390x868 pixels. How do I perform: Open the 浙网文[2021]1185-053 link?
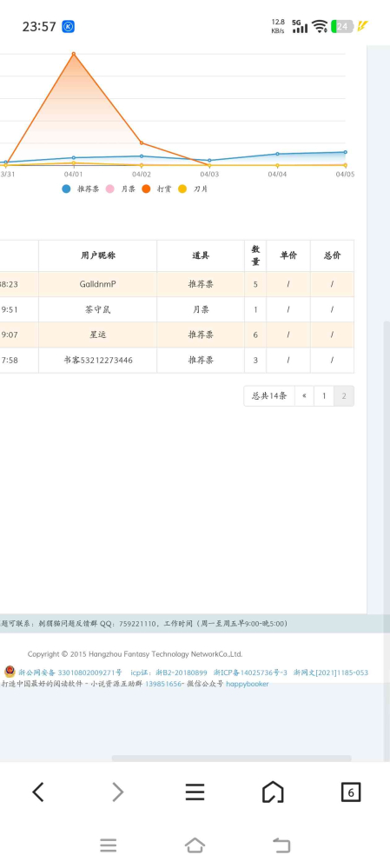(x=331, y=673)
